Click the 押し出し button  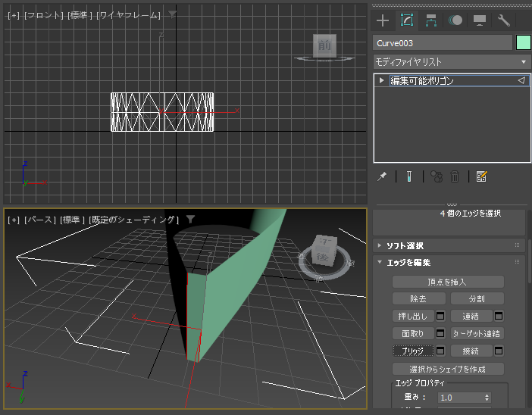(413, 316)
